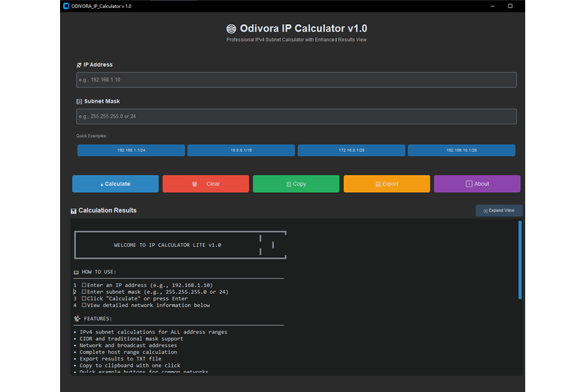Load the 192.168.10.1/28 quick example
The width and height of the screenshot is (586, 392).
click(461, 150)
